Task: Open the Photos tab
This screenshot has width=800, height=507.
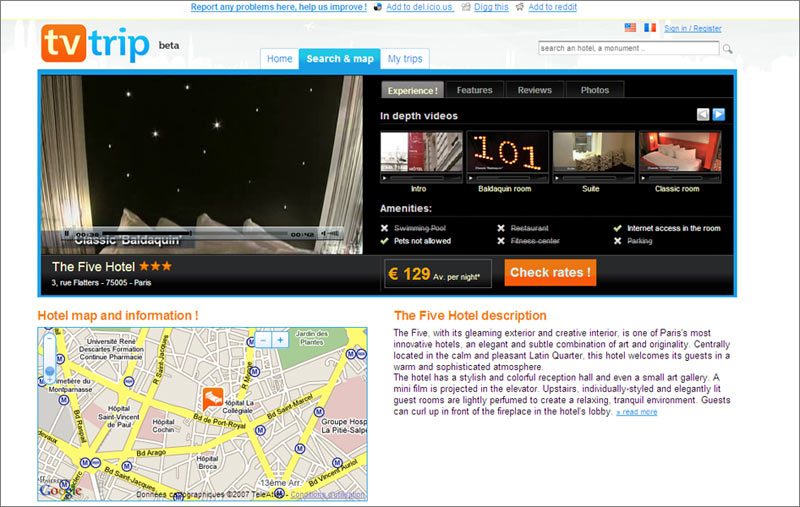Action: 594,90
